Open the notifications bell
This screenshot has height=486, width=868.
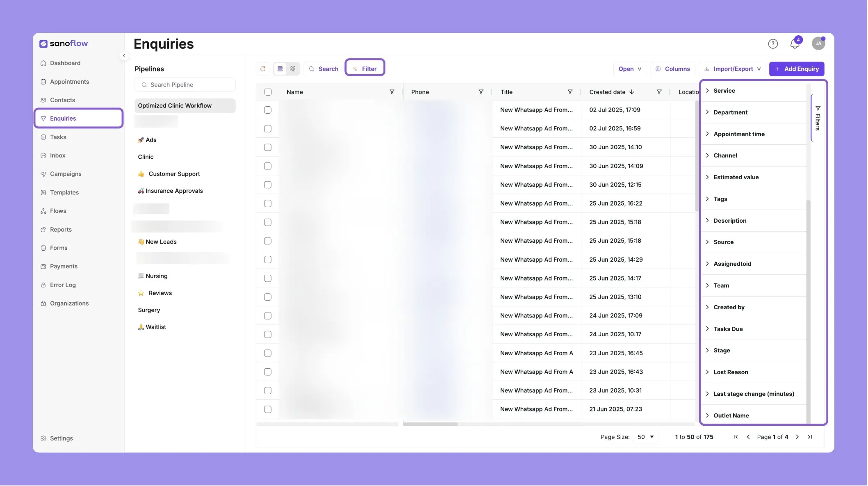[795, 44]
